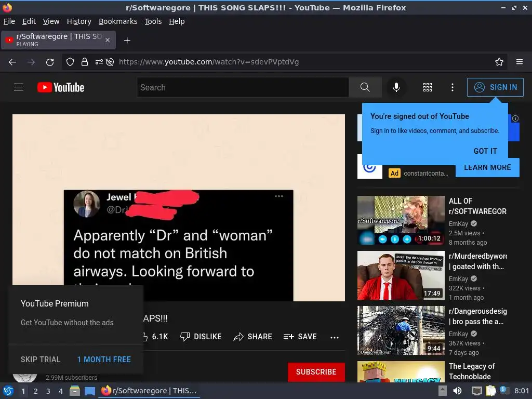Click the YouTube logo

tap(61, 87)
